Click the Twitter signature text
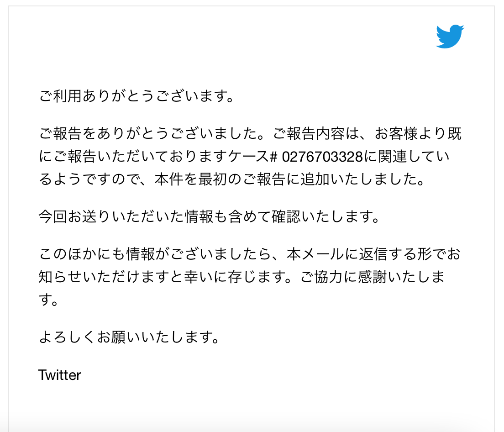This screenshot has width=504, height=432. tap(60, 375)
